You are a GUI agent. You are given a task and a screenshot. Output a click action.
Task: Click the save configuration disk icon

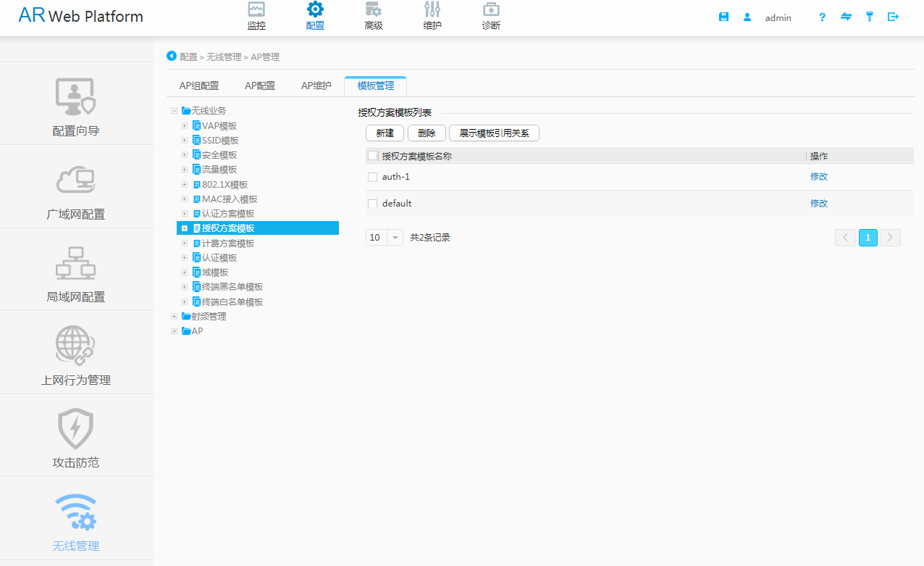pyautogui.click(x=723, y=17)
